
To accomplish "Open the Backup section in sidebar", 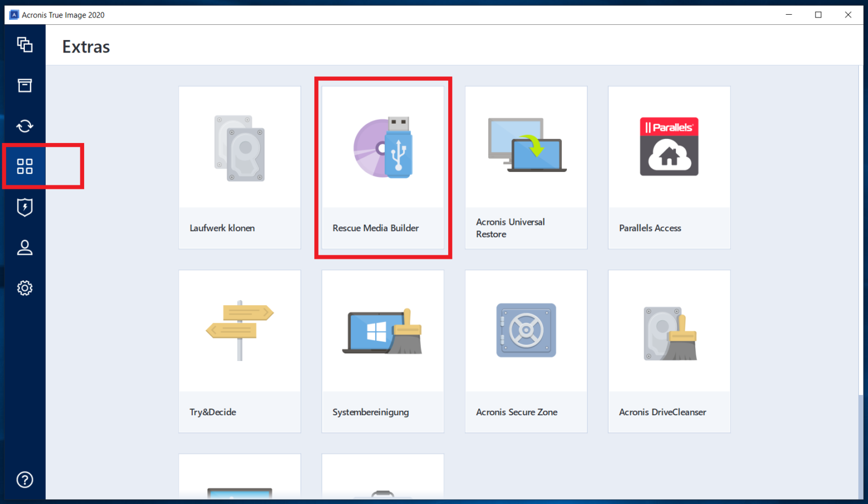I will point(24,45).
